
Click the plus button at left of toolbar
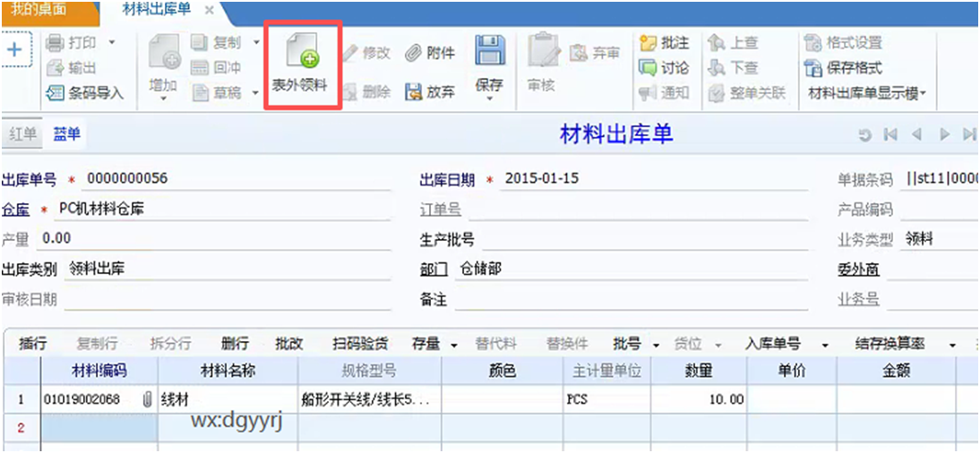15,50
